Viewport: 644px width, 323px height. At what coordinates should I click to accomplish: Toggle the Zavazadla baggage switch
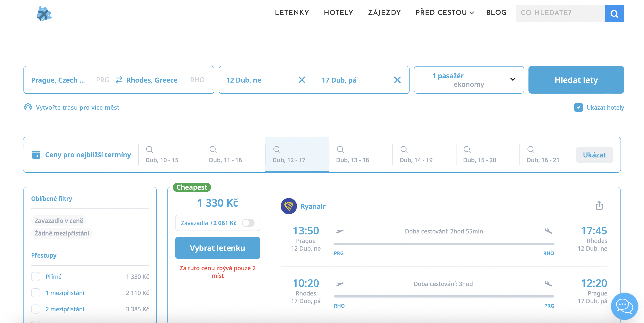pyautogui.click(x=248, y=223)
